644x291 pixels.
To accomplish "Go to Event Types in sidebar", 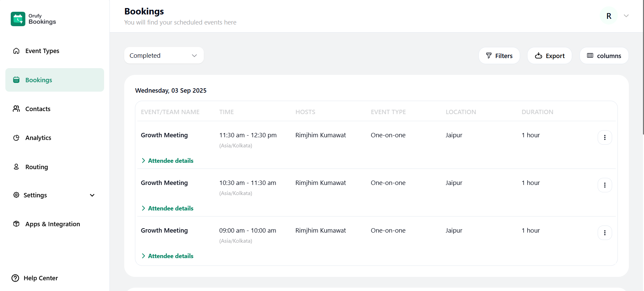I will click(42, 51).
